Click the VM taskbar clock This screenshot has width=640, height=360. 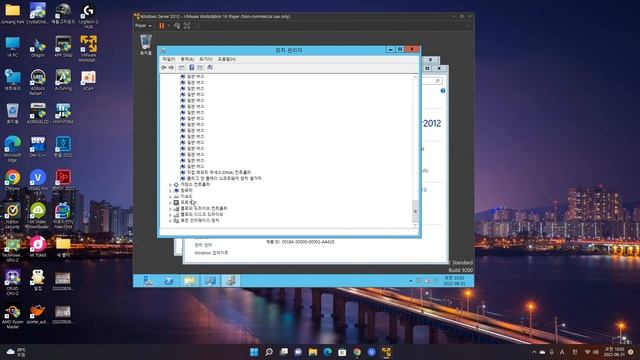coord(454,281)
